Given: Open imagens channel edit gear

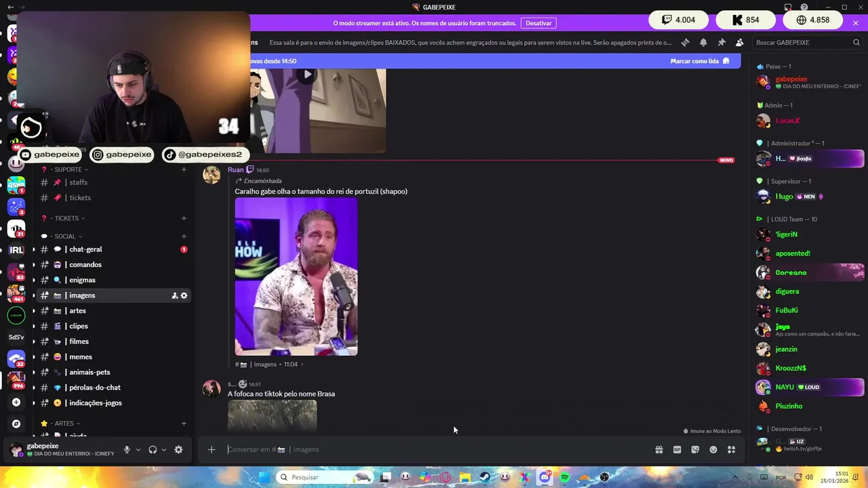Looking at the screenshot, I should coord(184,296).
